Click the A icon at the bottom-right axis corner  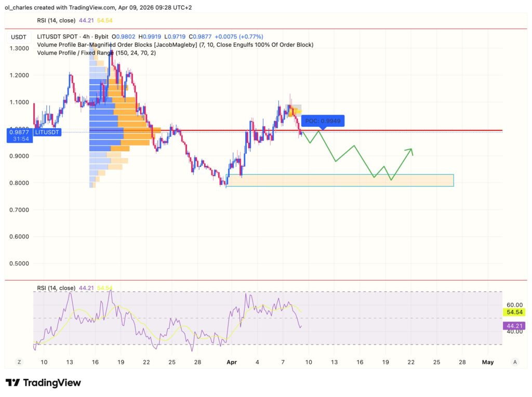[x=516, y=362]
